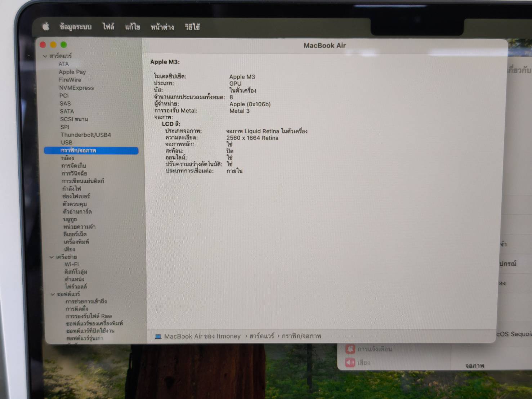The image size is (532, 399).
Task: Select NVMExpress in the hardware list
Action: 76,88
